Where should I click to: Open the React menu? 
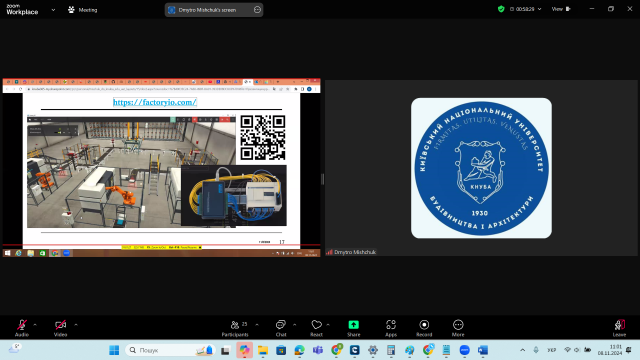[316, 328]
